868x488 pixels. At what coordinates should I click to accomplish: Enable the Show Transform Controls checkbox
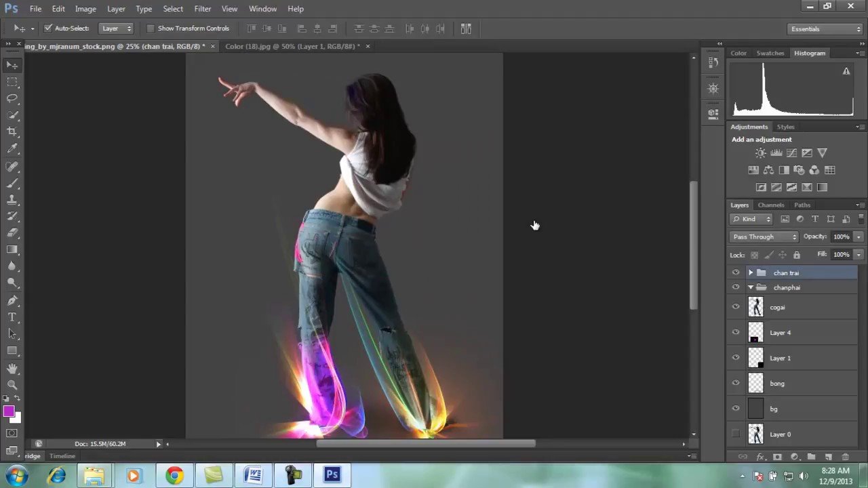151,28
